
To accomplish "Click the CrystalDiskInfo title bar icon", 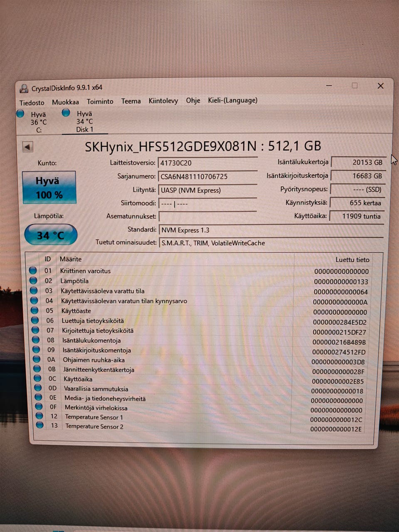I will pyautogui.click(x=24, y=89).
